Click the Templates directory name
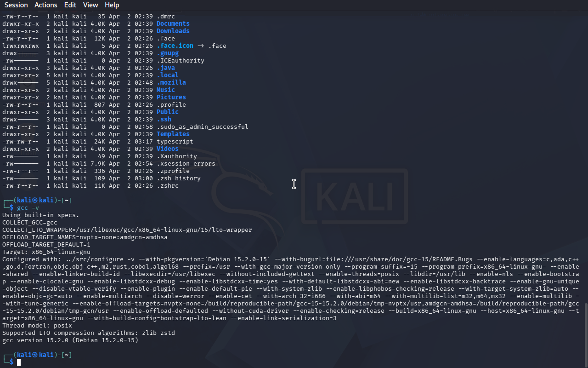This screenshot has height=368, width=588. pos(173,134)
